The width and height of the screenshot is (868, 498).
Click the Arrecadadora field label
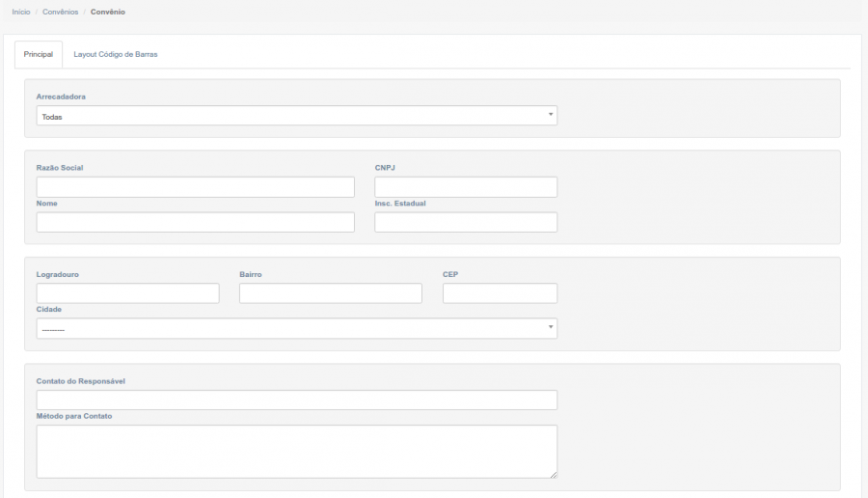[x=62, y=97]
